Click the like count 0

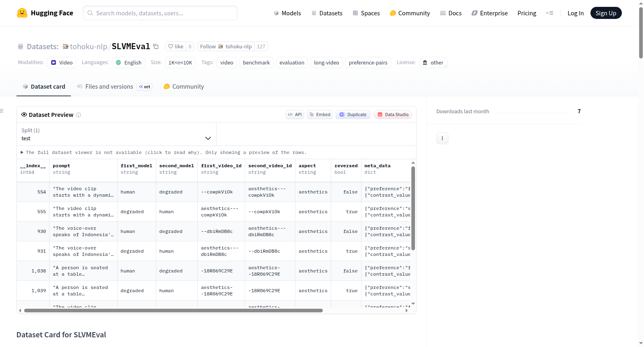(190, 46)
